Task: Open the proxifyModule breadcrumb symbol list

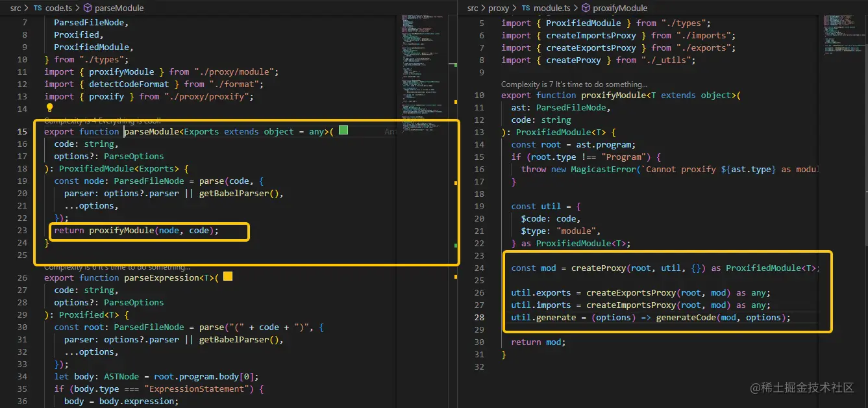Action: (620, 8)
